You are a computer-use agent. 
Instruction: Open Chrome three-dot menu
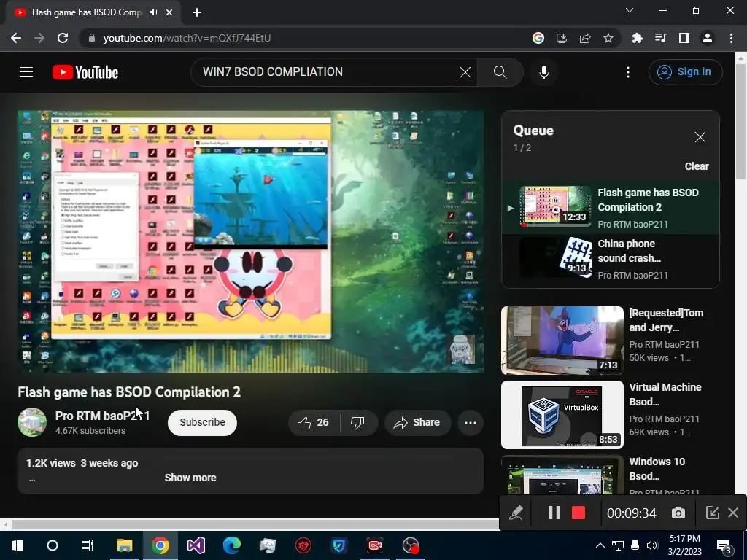[x=731, y=38]
